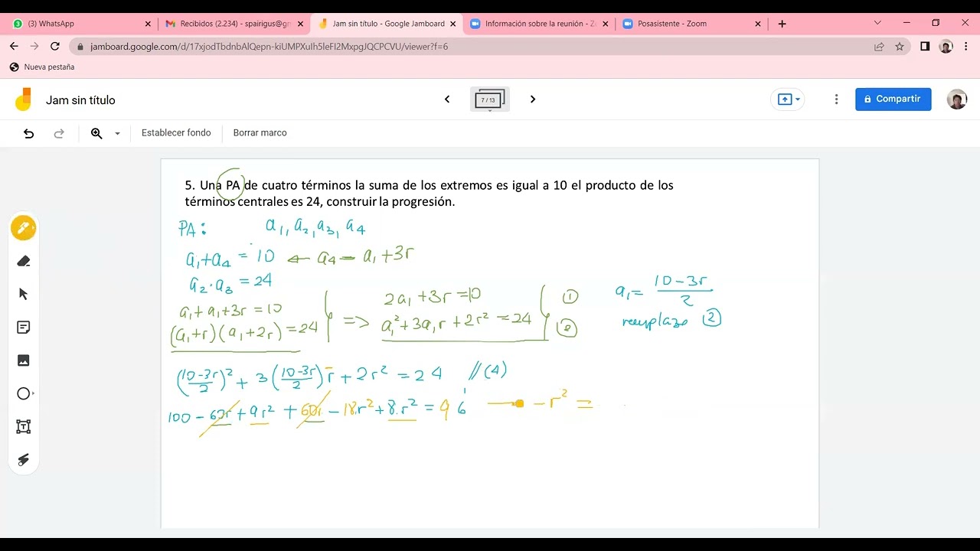Open a new browser tab
The width and height of the screenshot is (980, 551).
tap(782, 24)
